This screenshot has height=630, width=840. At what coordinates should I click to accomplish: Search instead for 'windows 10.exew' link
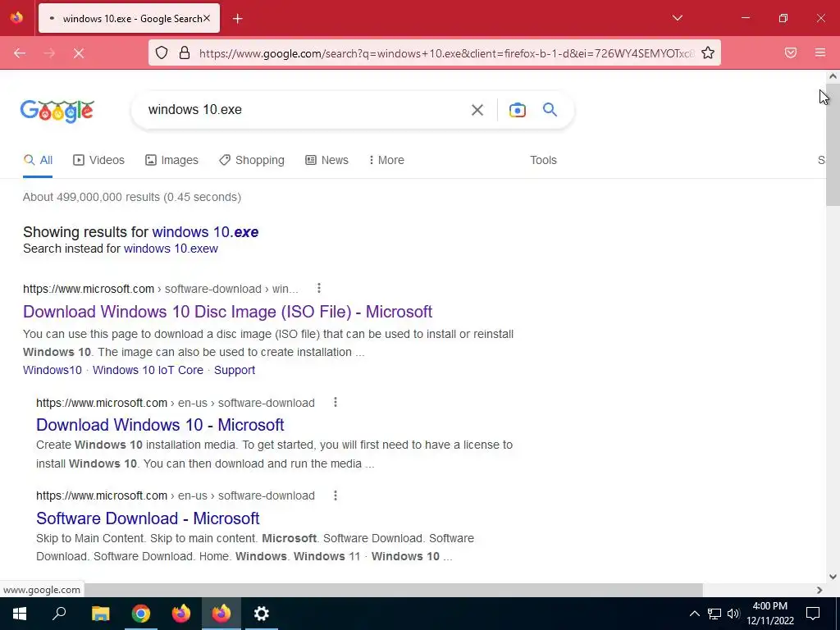[x=171, y=249]
